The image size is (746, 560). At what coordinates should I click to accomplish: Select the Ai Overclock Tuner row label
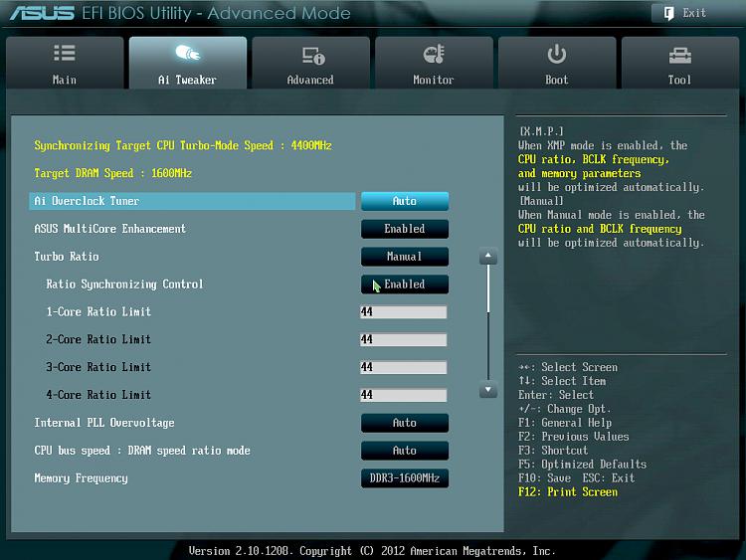click(x=87, y=201)
